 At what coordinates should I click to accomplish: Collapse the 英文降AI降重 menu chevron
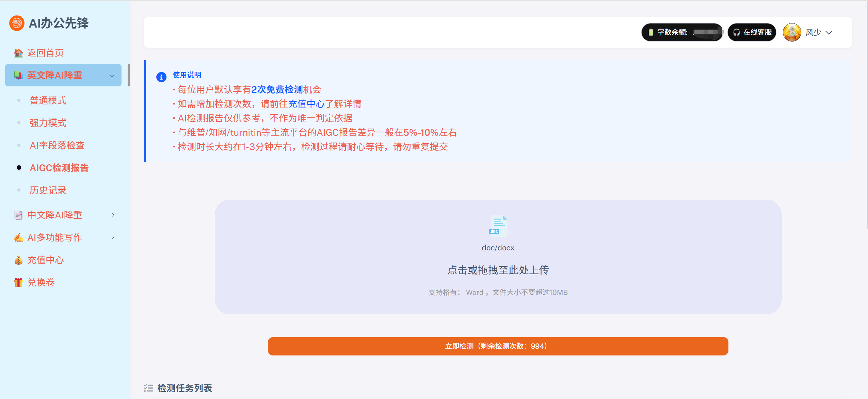tap(112, 76)
